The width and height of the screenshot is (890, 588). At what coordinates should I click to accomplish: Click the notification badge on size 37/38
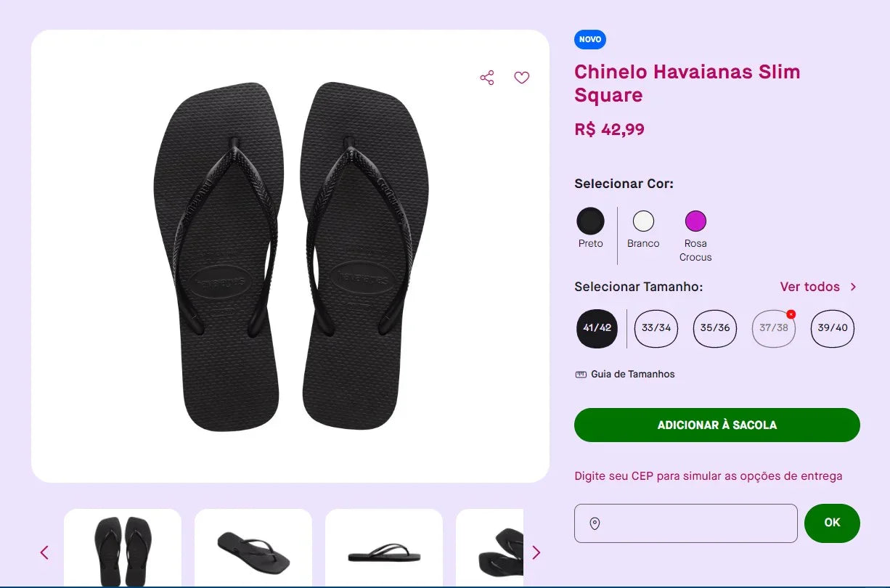point(791,314)
